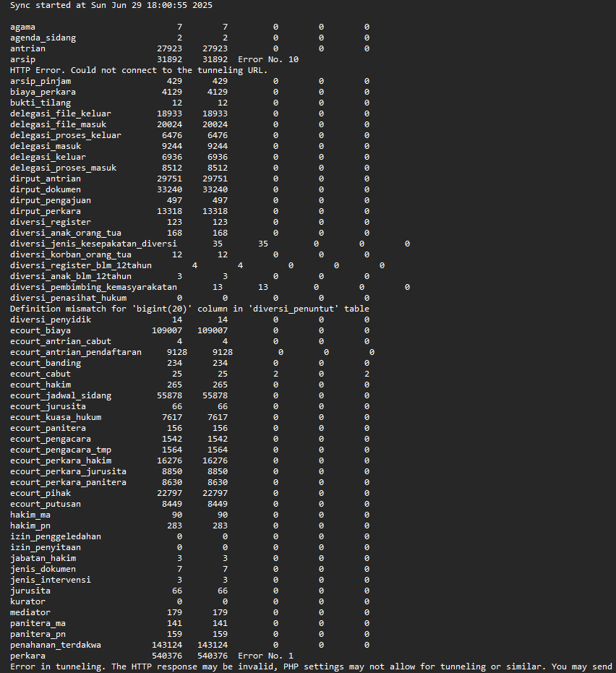Click the 'izin_penggeledahan' entry
616x673 pixels.
pyautogui.click(x=56, y=536)
